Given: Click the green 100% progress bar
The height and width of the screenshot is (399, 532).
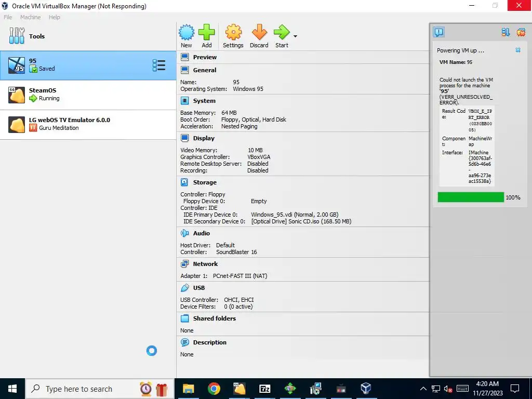Looking at the screenshot, I should pyautogui.click(x=471, y=197).
